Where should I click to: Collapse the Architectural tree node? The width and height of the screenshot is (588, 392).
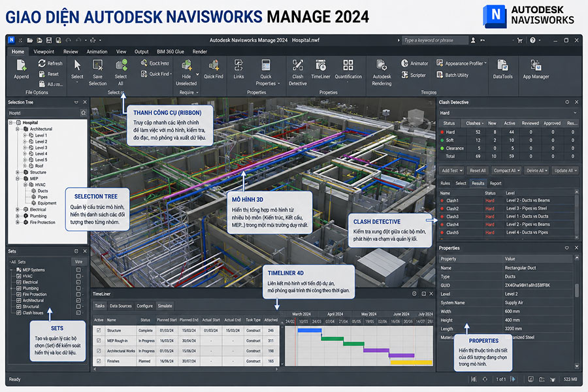pyautogui.click(x=17, y=129)
